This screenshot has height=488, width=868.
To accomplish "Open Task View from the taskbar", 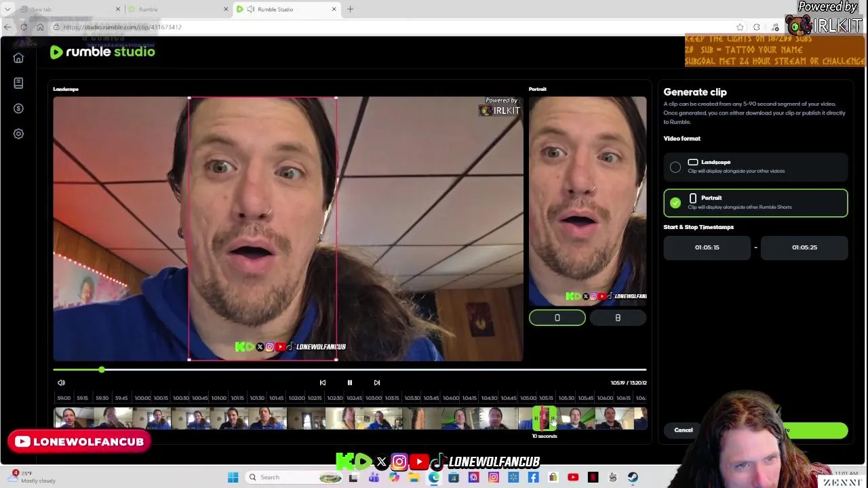I will (353, 478).
